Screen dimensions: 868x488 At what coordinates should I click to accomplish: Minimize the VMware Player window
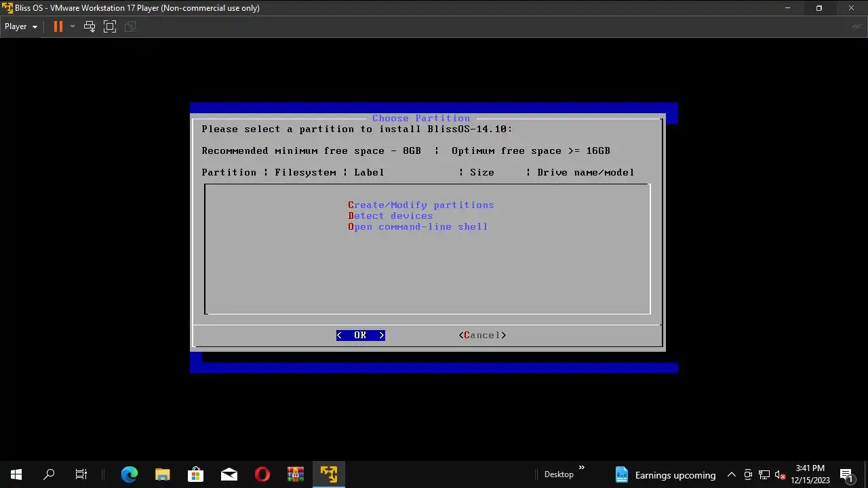787,8
